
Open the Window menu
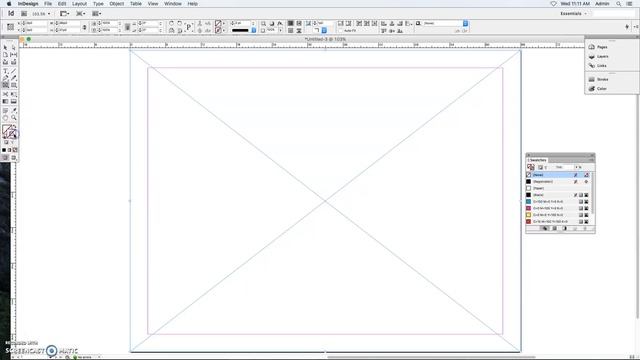point(173,4)
